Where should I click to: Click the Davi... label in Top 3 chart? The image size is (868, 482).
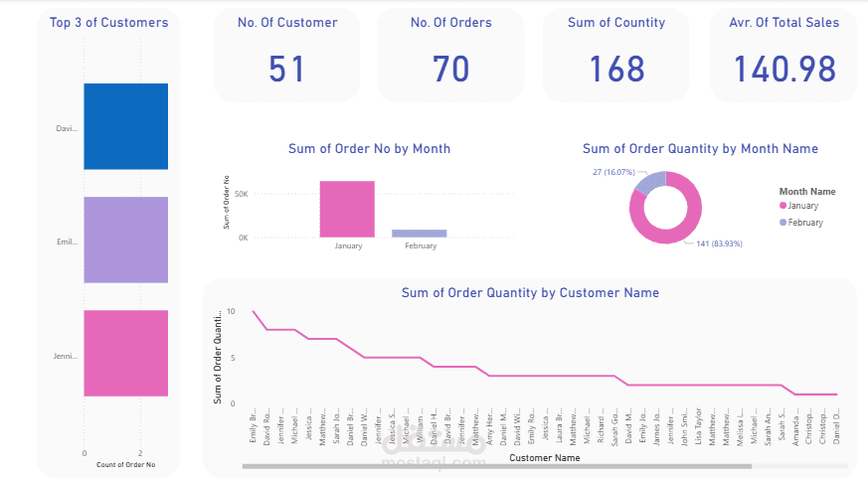pyautogui.click(x=67, y=128)
